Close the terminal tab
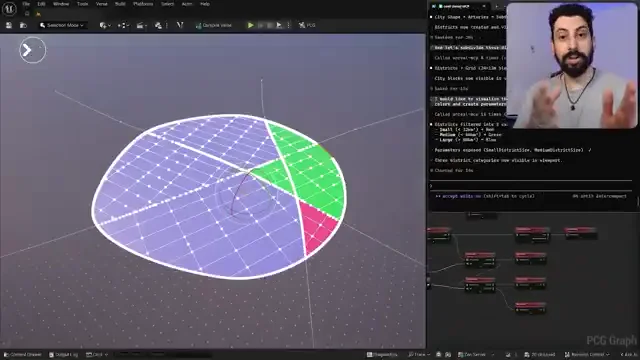 pyautogui.click(x=484, y=7)
